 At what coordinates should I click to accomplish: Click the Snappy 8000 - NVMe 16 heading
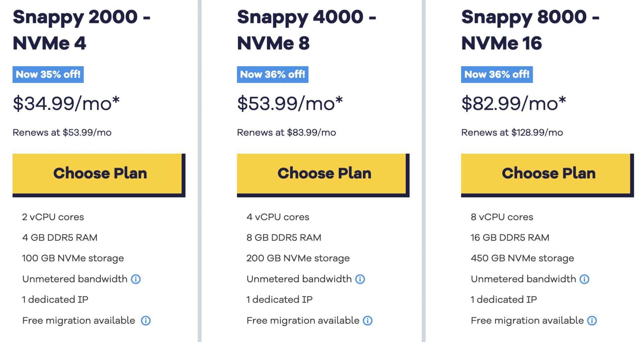pos(530,30)
